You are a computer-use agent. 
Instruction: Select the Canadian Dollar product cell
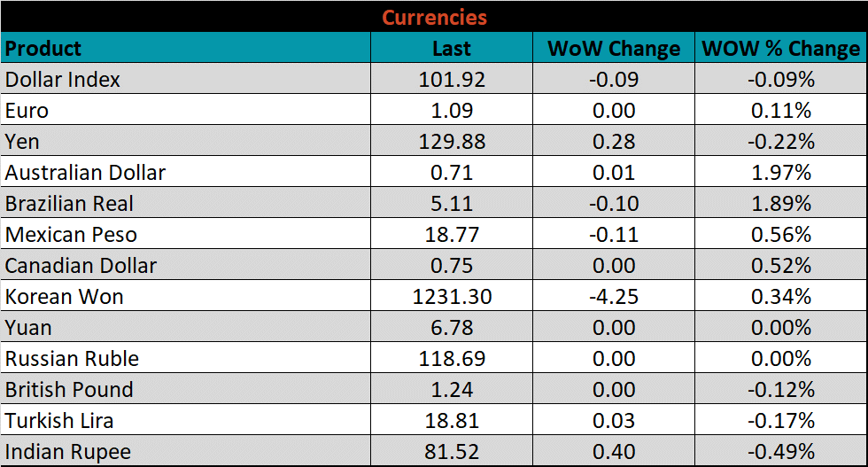tap(81, 266)
